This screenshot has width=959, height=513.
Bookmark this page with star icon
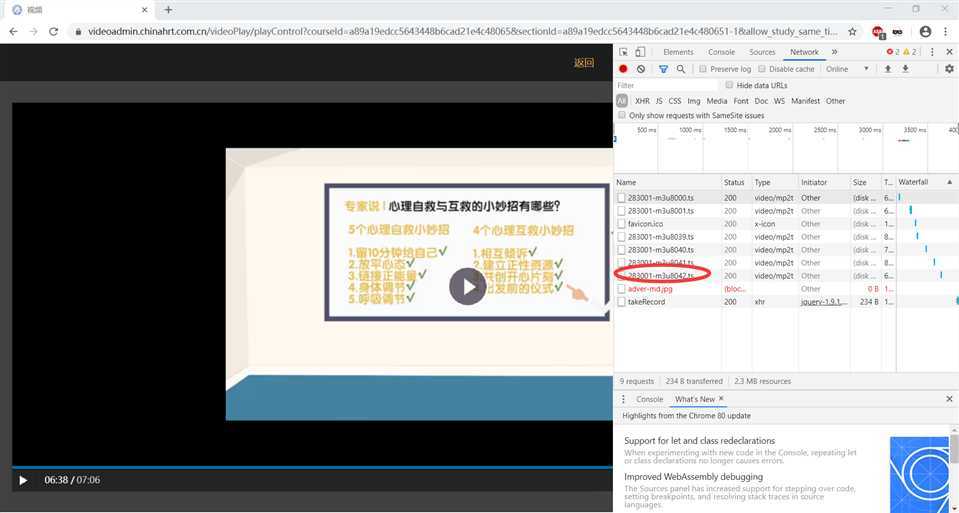click(854, 32)
